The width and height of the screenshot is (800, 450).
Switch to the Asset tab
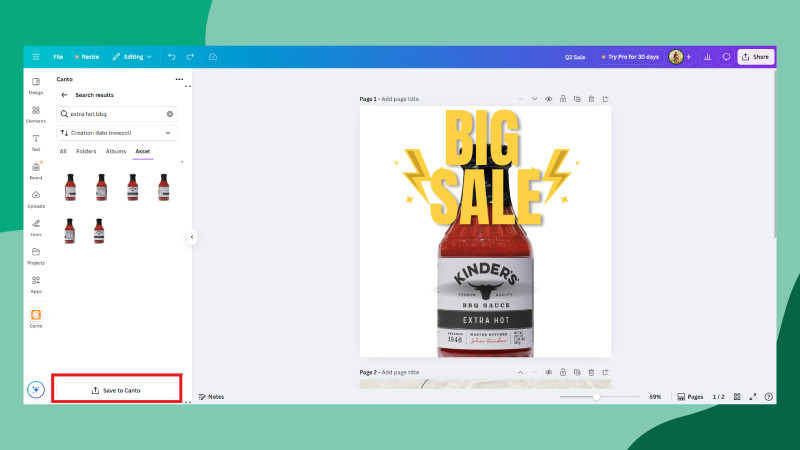[143, 151]
